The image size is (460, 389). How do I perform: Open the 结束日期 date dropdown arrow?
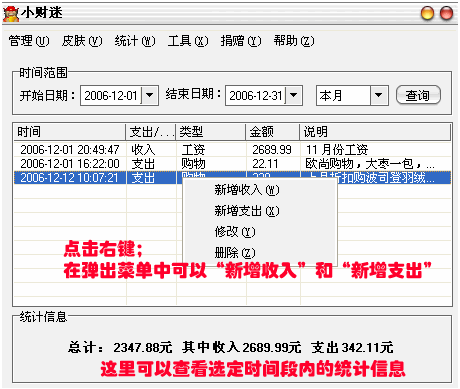pos(293,95)
